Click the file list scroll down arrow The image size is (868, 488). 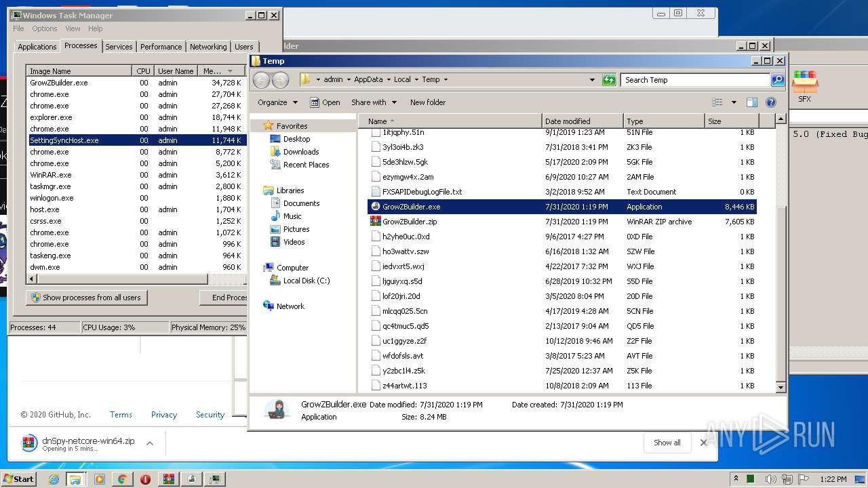click(780, 387)
